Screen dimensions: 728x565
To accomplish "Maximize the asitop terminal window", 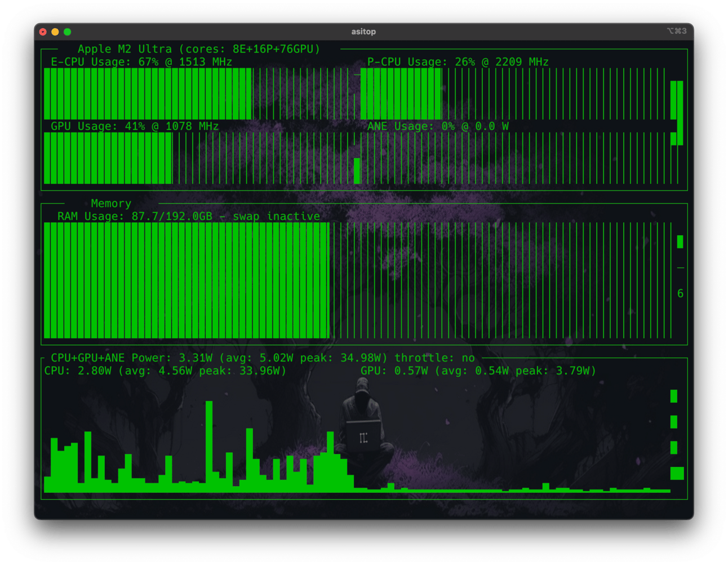I will click(68, 32).
